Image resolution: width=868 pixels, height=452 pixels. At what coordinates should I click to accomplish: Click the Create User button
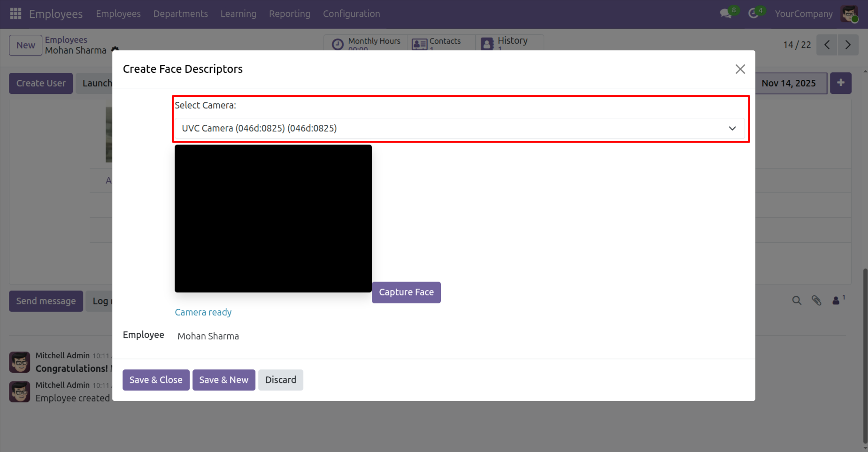[x=41, y=83]
